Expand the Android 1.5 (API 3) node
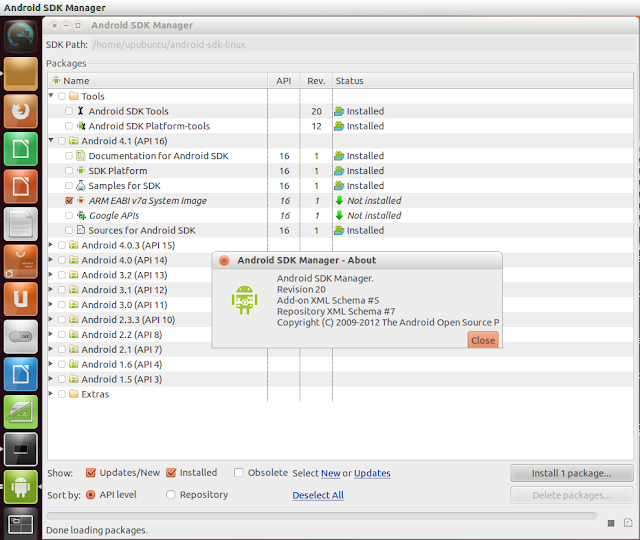 [51, 379]
